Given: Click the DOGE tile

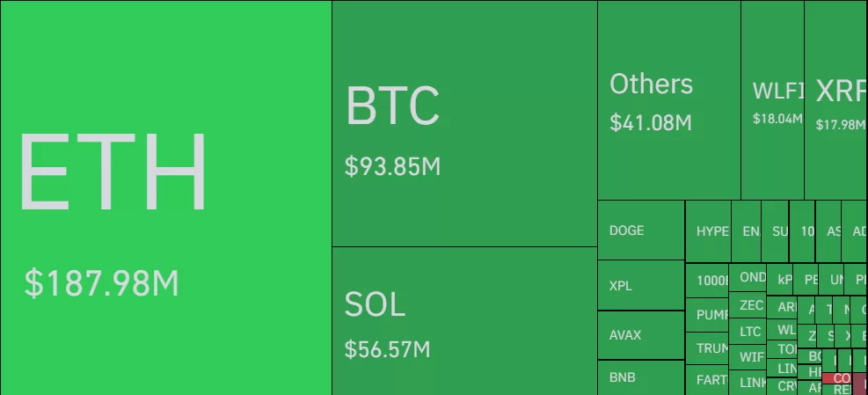Looking at the screenshot, I should click(x=640, y=230).
